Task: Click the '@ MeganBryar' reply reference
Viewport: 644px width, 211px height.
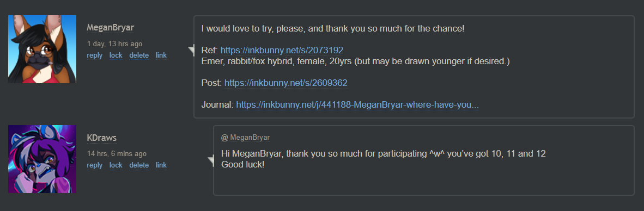Action: click(246, 138)
